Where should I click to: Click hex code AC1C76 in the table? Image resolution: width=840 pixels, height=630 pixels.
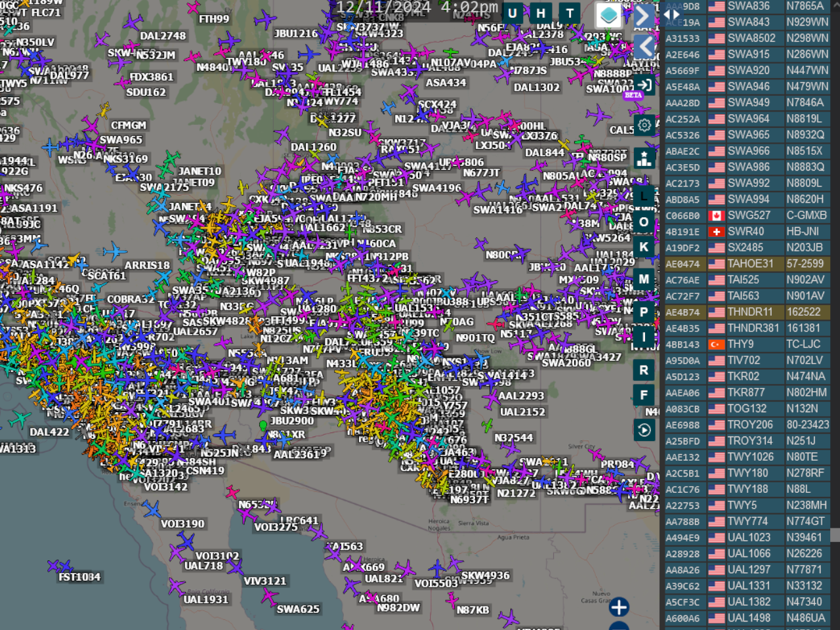coord(682,490)
